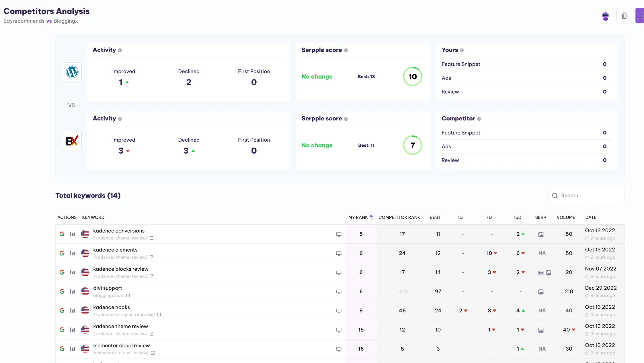Click the desktop device icon on kadence elements row
The height and width of the screenshot is (363, 644).
click(x=339, y=253)
